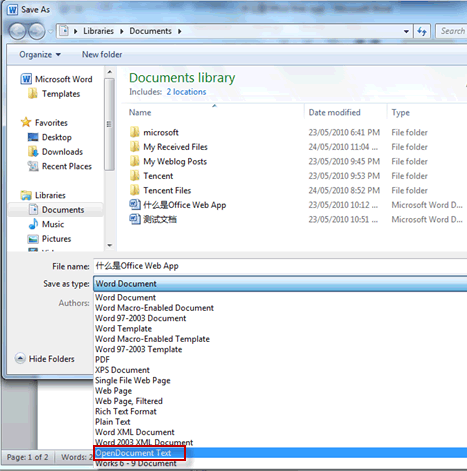Image resolution: width=467 pixels, height=471 pixels.
Task: Click navigation pane scroll up arrow
Action: click(x=109, y=72)
